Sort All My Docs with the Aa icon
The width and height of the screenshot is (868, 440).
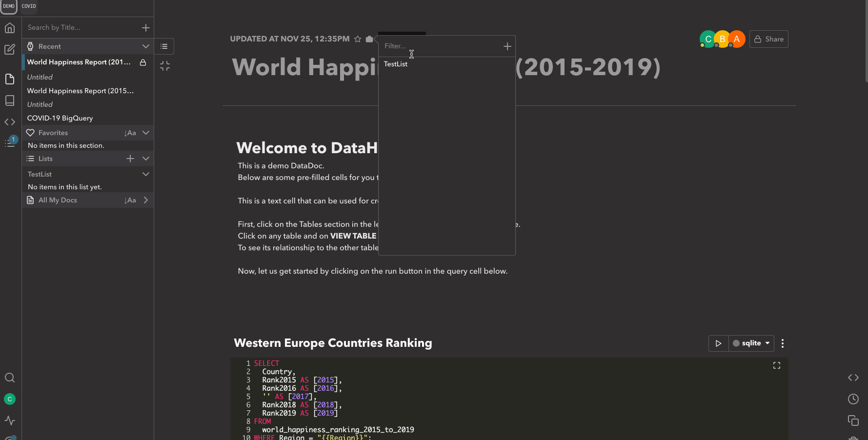(130, 200)
